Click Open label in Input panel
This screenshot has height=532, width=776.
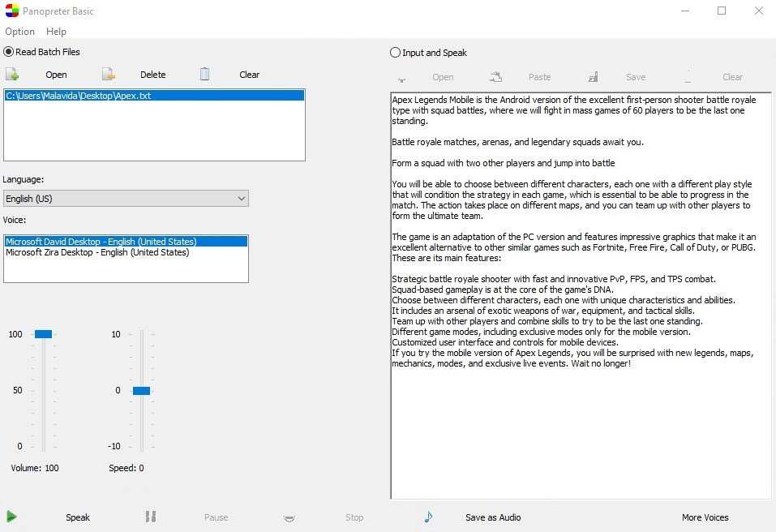click(x=443, y=77)
